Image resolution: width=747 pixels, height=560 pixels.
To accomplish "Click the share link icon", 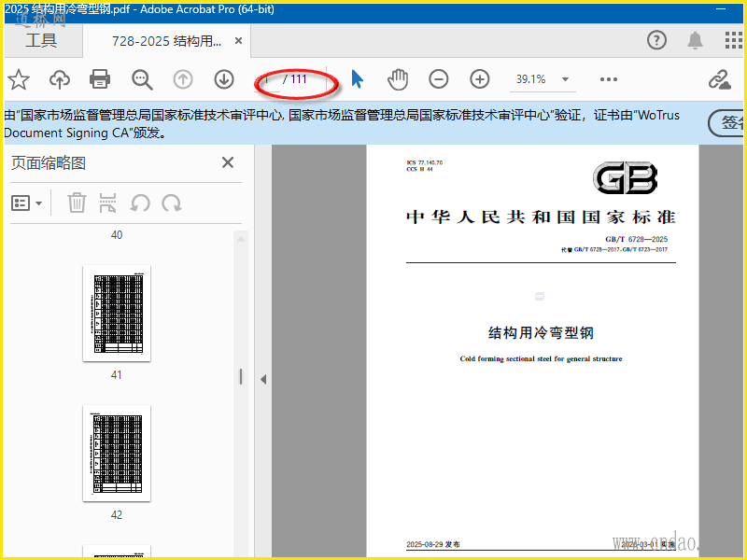I will (719, 79).
